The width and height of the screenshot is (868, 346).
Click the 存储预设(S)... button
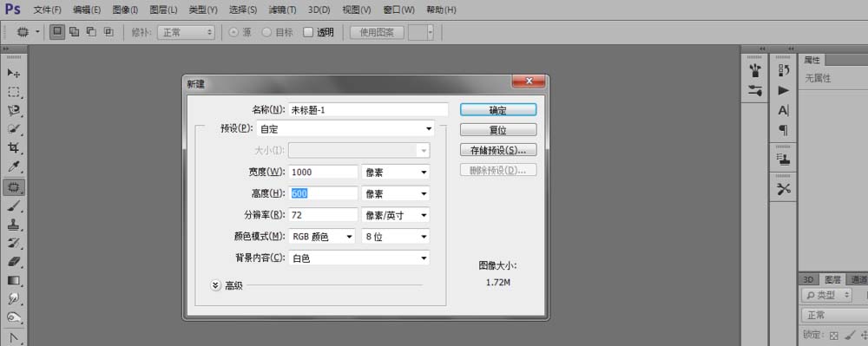tap(497, 150)
